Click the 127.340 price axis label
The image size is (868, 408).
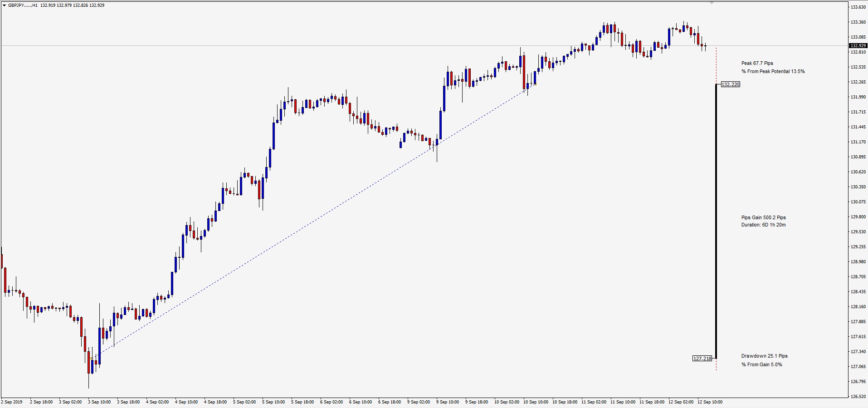[858, 352]
